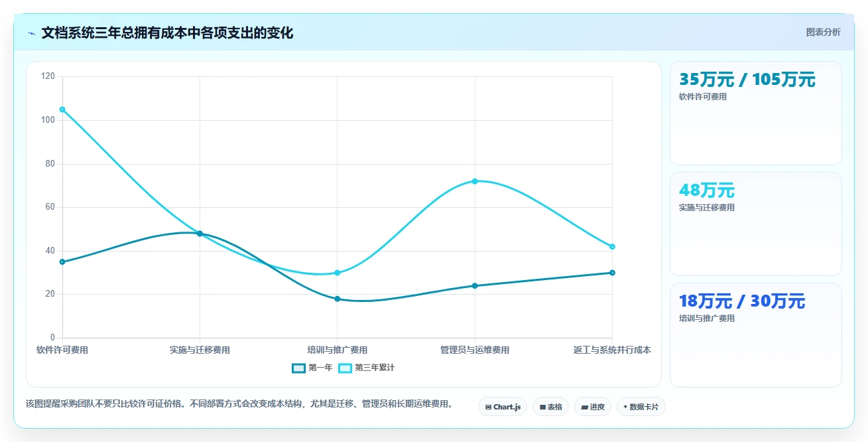
Task: Click the 第三年累计 legend color box
Action: coord(345,368)
